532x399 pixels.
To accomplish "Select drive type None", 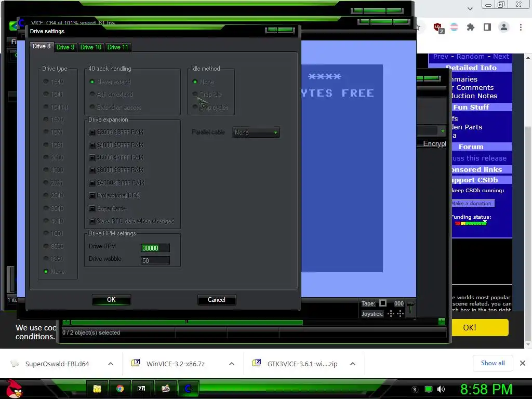I will (x=54, y=271).
